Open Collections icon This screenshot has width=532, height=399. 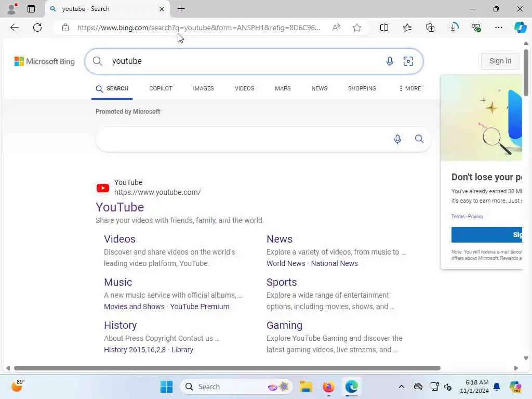(430, 28)
